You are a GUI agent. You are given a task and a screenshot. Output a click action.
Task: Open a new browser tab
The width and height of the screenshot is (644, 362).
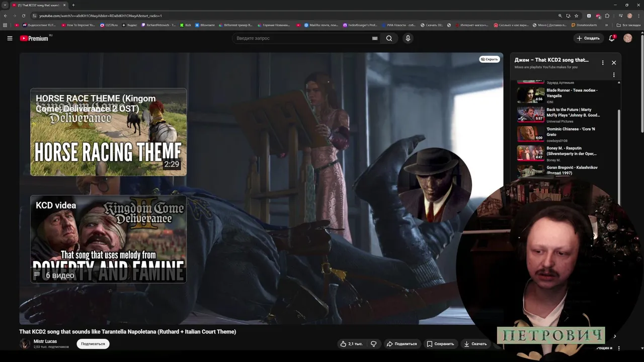pos(73,5)
